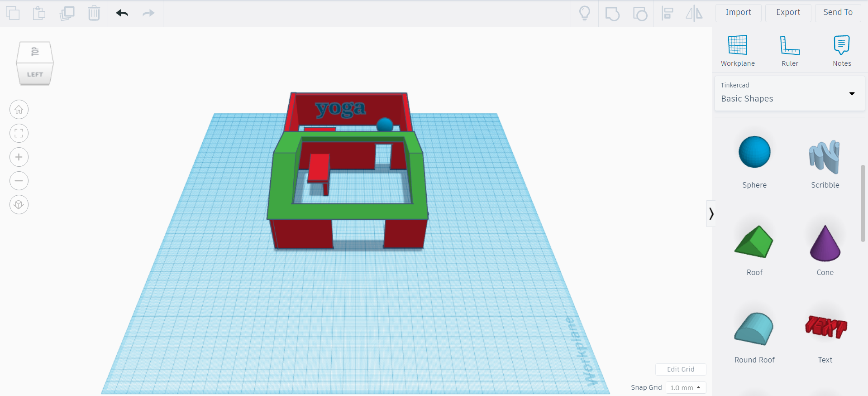Click the LEFT face of view cube
Screen dimensions: 868x396
pyautogui.click(x=35, y=74)
